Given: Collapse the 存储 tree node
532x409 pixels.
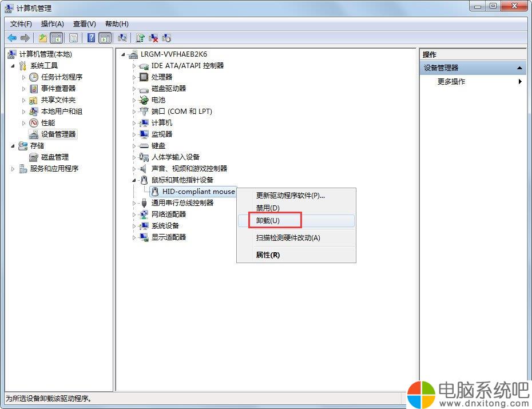Looking at the screenshot, I should pos(13,146).
